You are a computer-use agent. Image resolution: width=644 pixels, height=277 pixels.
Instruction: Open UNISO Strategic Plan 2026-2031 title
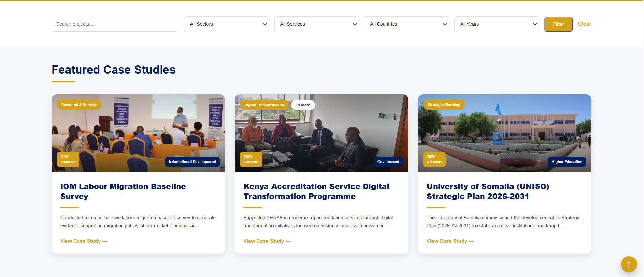click(488, 191)
